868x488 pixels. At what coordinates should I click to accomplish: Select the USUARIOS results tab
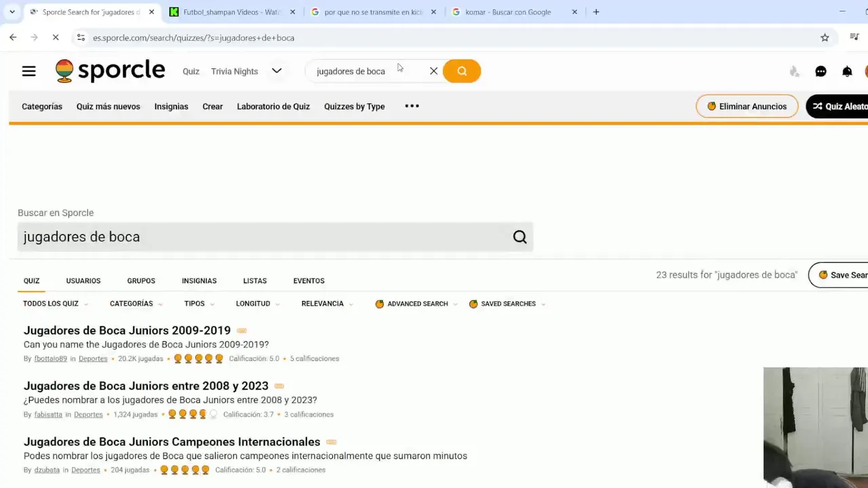pos(83,281)
